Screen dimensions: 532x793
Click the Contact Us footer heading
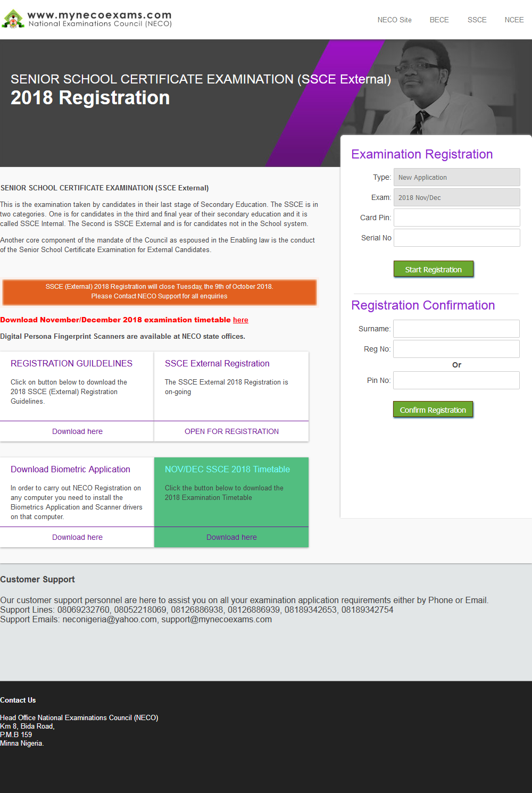18,700
